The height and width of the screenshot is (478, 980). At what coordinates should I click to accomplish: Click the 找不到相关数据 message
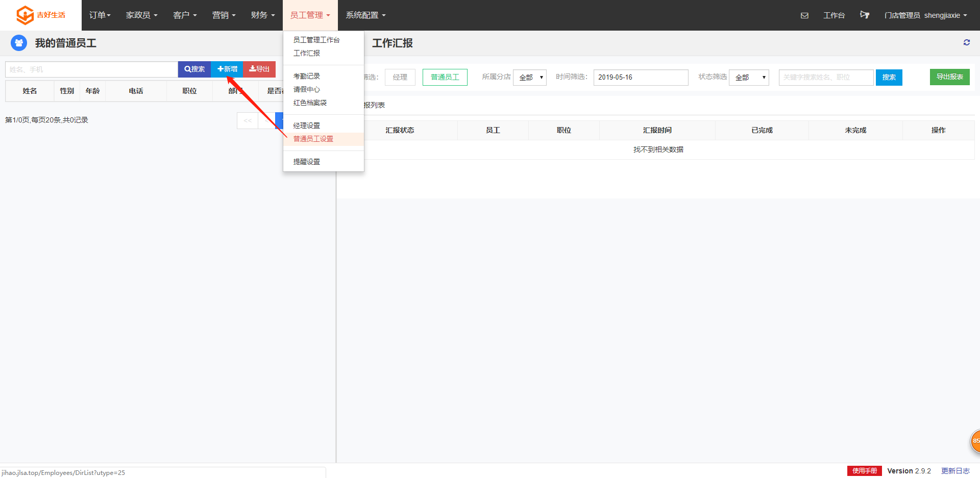pos(658,149)
